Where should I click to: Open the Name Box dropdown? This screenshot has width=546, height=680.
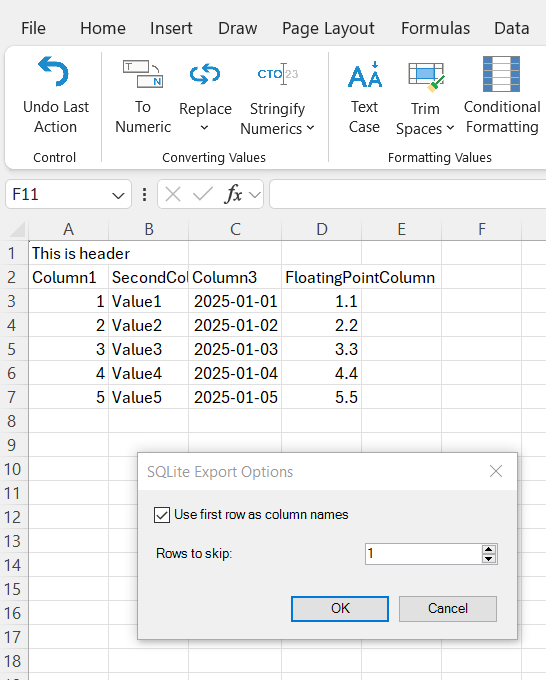coord(118,195)
